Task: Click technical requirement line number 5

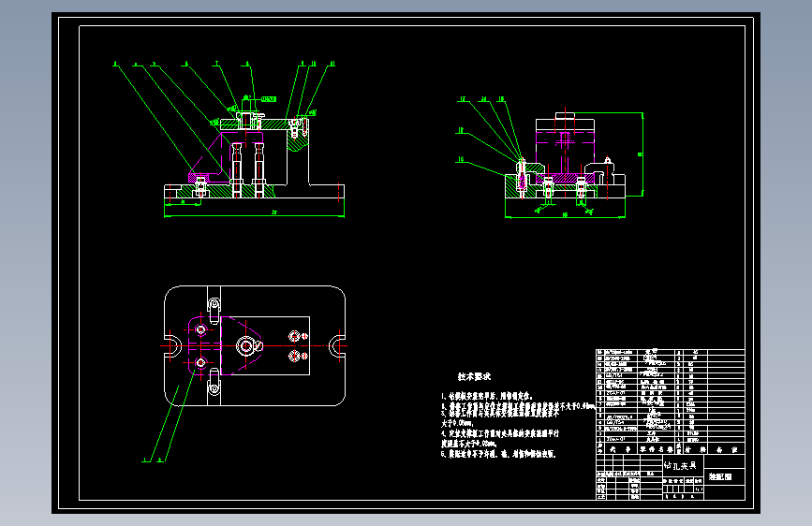Action: 498,454
